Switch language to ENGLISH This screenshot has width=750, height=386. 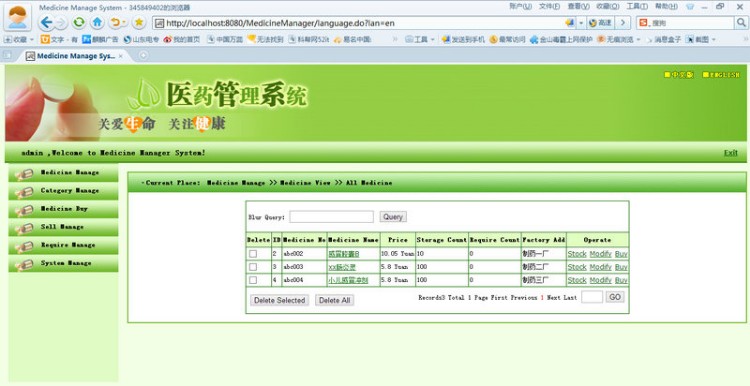click(x=721, y=75)
